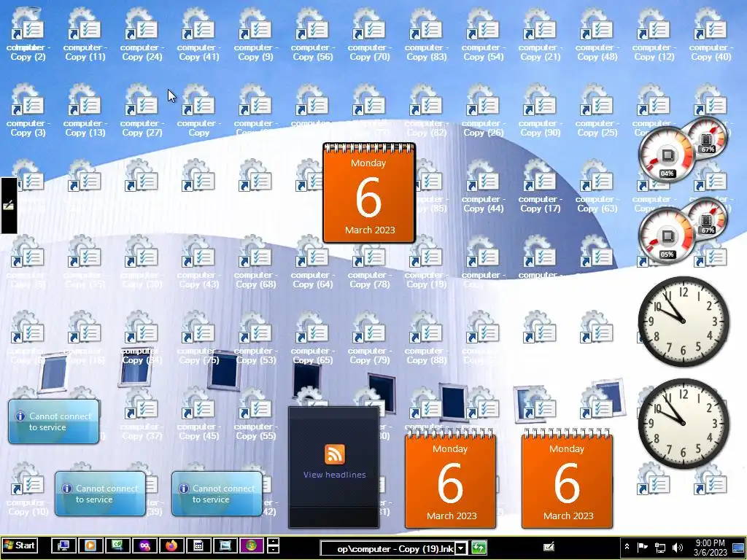This screenshot has width=747, height=560.
Task: Select the computer - Copy (19) shortcut
Action: [x=426, y=262]
